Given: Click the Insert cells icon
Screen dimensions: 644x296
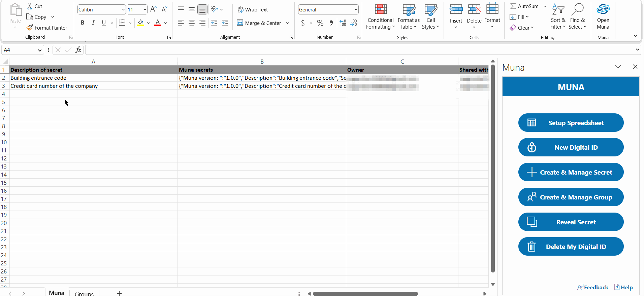Looking at the screenshot, I should [456, 9].
